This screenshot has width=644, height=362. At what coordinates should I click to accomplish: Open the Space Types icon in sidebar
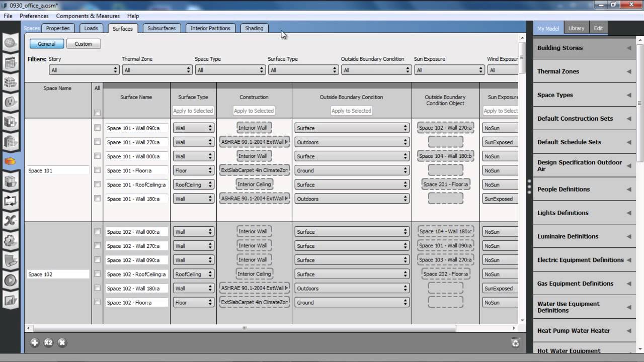(x=11, y=122)
